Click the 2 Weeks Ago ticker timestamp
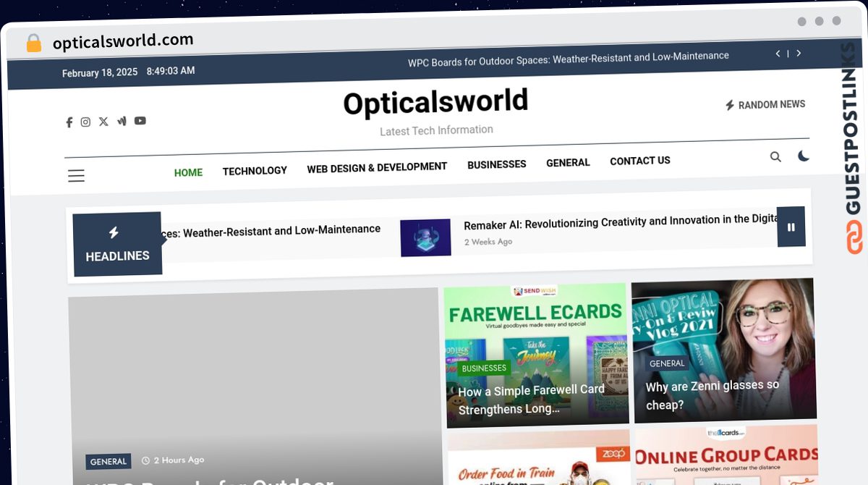This screenshot has width=868, height=485. pyautogui.click(x=488, y=242)
